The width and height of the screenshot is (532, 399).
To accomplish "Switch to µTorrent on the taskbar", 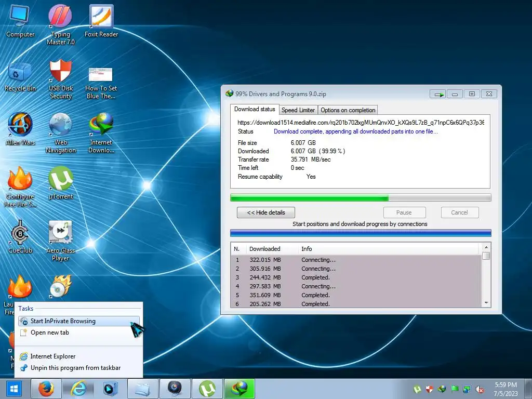I will [207, 389].
